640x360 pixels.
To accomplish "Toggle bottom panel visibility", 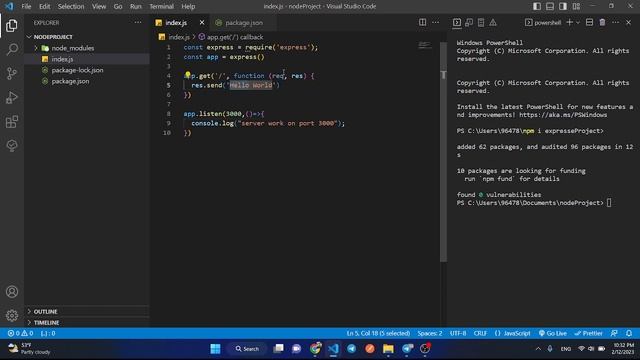I will (550, 6).
